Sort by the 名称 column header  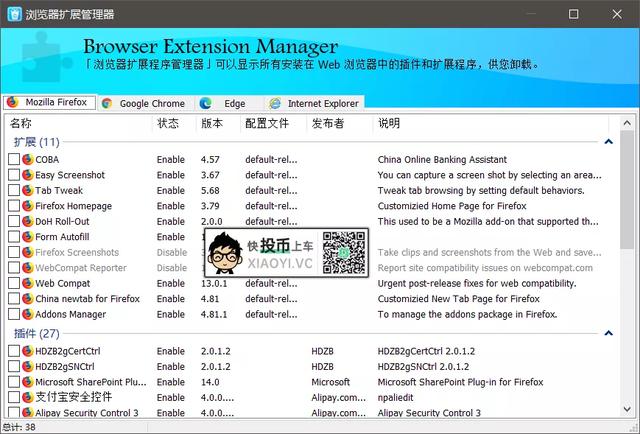coord(80,123)
